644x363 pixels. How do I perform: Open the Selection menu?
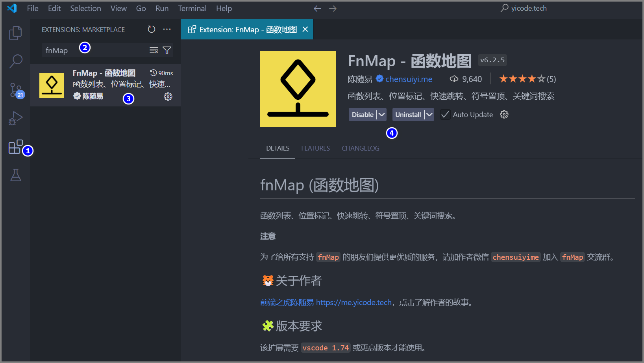[85, 8]
